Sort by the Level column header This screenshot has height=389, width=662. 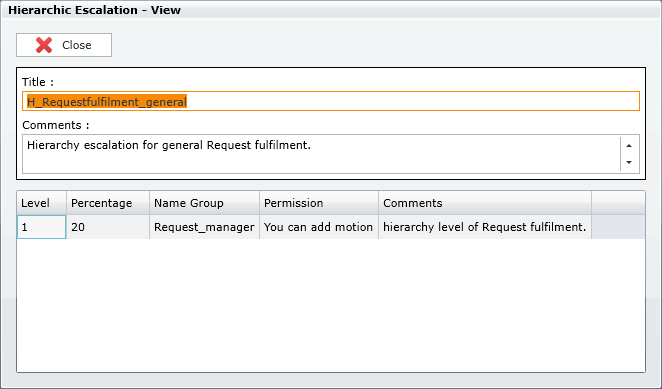(x=41, y=203)
